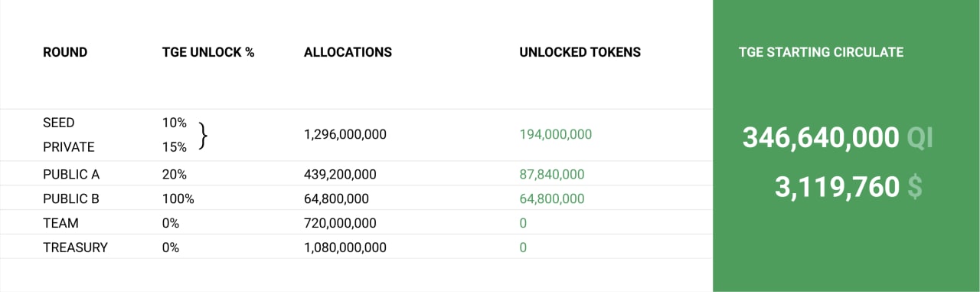Viewport: 980px width, 292px height.
Task: Click the PUBLIC A row label
Action: [71, 175]
